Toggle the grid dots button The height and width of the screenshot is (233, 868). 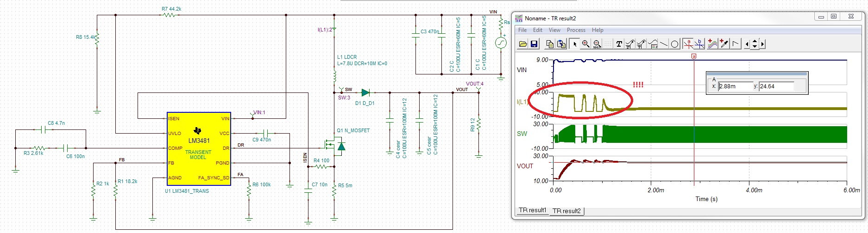608,44
